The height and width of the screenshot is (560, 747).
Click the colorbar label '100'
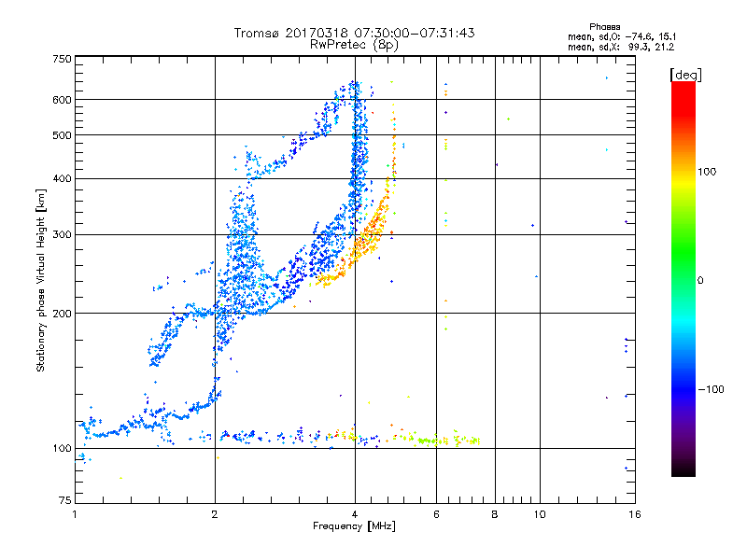[707, 172]
